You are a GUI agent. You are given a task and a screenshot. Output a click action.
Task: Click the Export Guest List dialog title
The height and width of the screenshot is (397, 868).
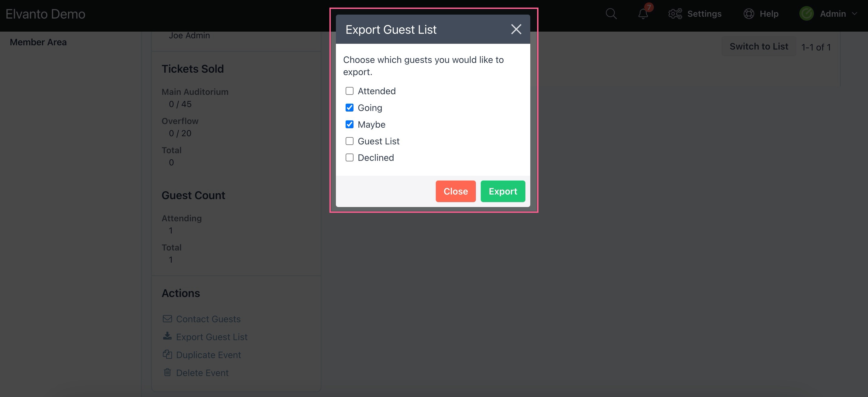391,29
